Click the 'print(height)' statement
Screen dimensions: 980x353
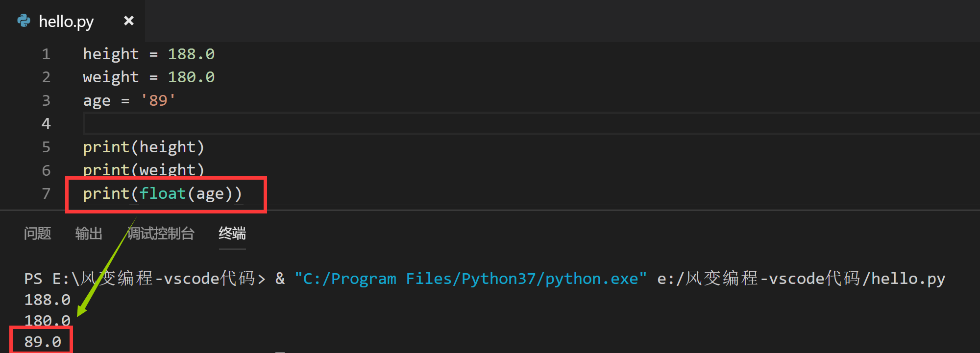tap(144, 147)
